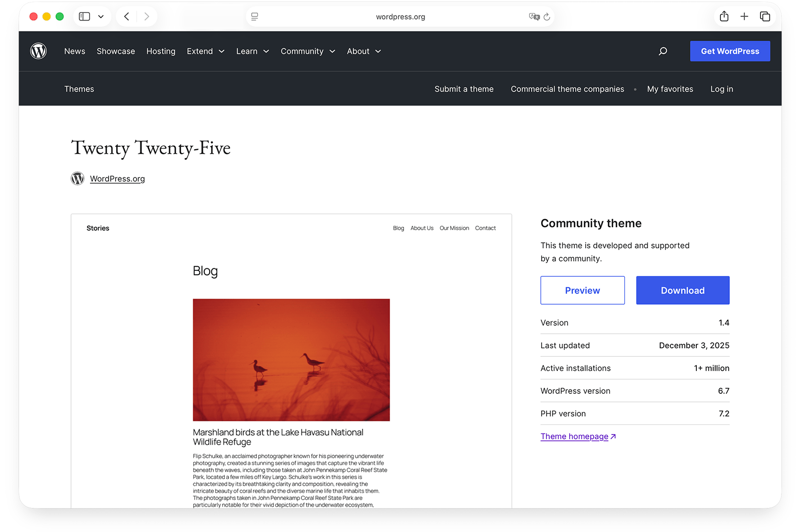The width and height of the screenshot is (801, 532).
Task: Click the red marshland birds preview image
Action: pyautogui.click(x=291, y=359)
